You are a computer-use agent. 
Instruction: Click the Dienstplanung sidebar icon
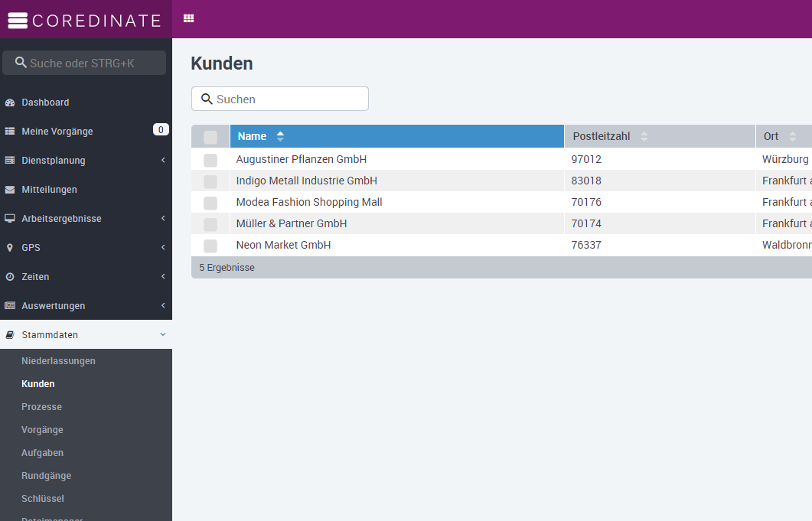click(10, 161)
